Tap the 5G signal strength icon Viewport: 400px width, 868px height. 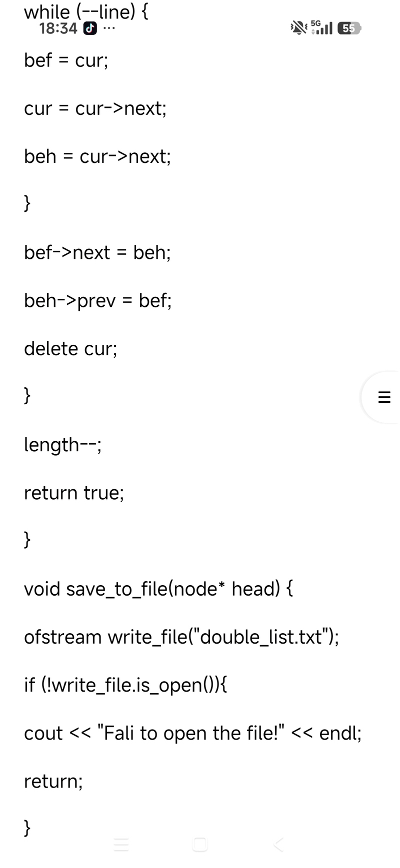(321, 27)
